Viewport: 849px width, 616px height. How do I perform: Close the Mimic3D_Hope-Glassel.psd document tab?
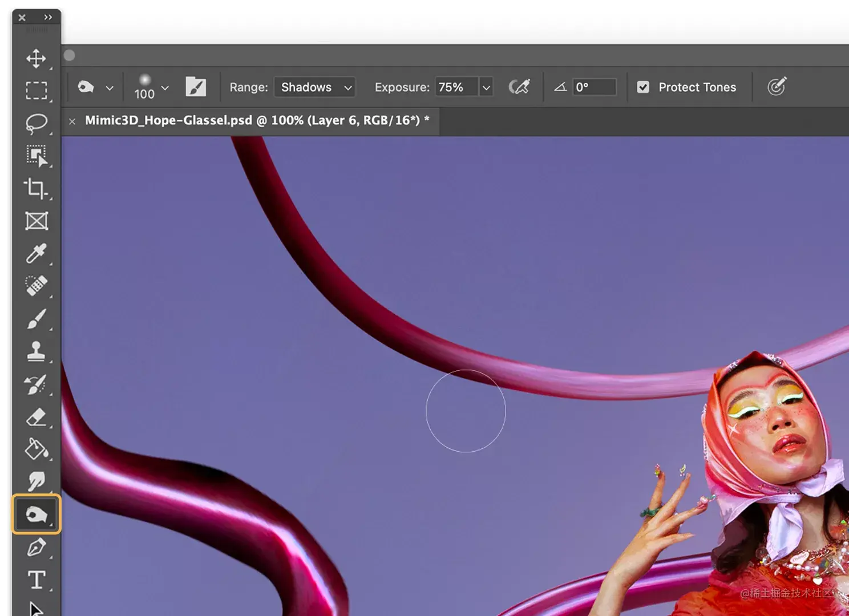[72, 121]
